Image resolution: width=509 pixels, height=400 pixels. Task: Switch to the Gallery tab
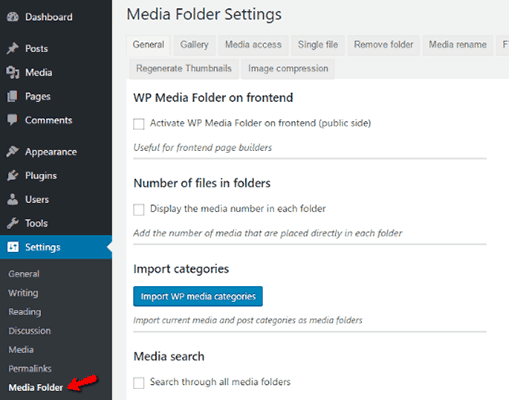tap(194, 45)
